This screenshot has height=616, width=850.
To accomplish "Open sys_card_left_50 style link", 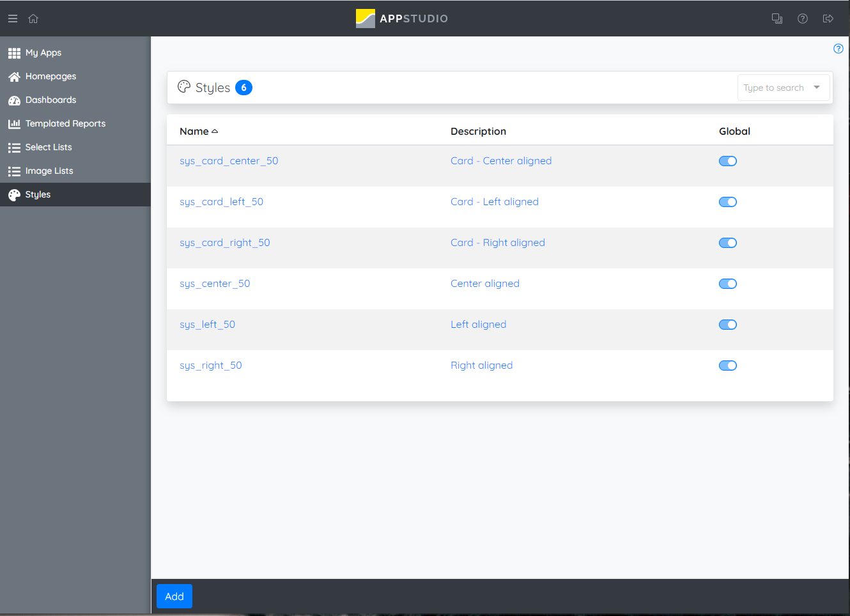I will click(x=221, y=202).
